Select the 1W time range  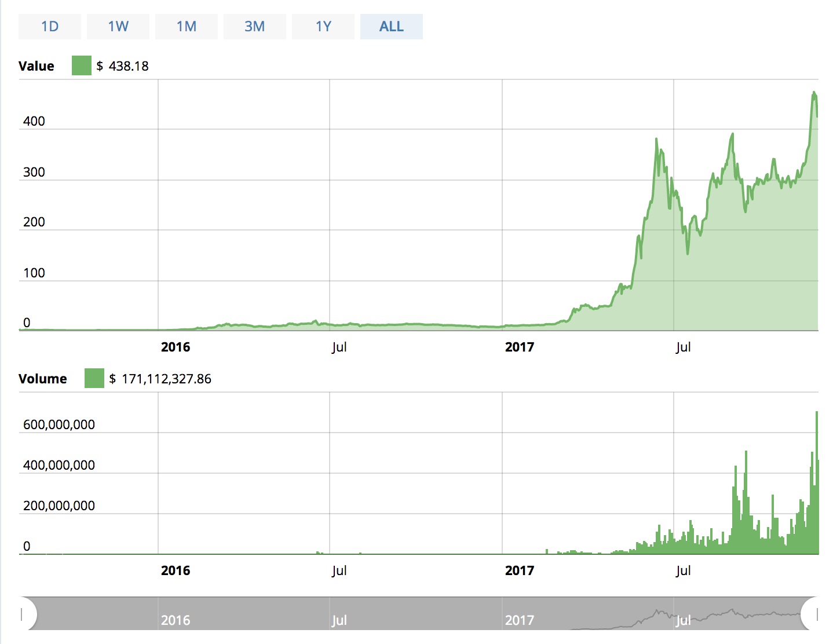coord(118,27)
